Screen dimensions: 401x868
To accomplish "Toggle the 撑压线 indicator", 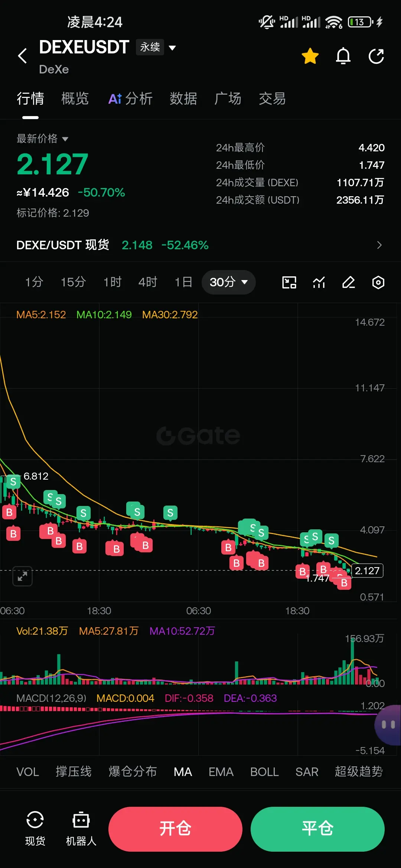I will (x=74, y=772).
